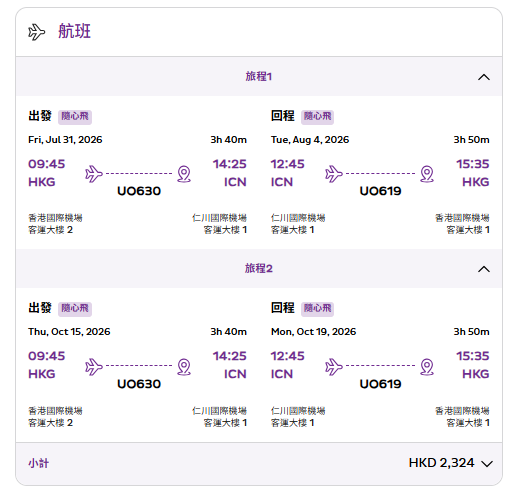Click 3h 40m duration in 旅程2

click(229, 332)
